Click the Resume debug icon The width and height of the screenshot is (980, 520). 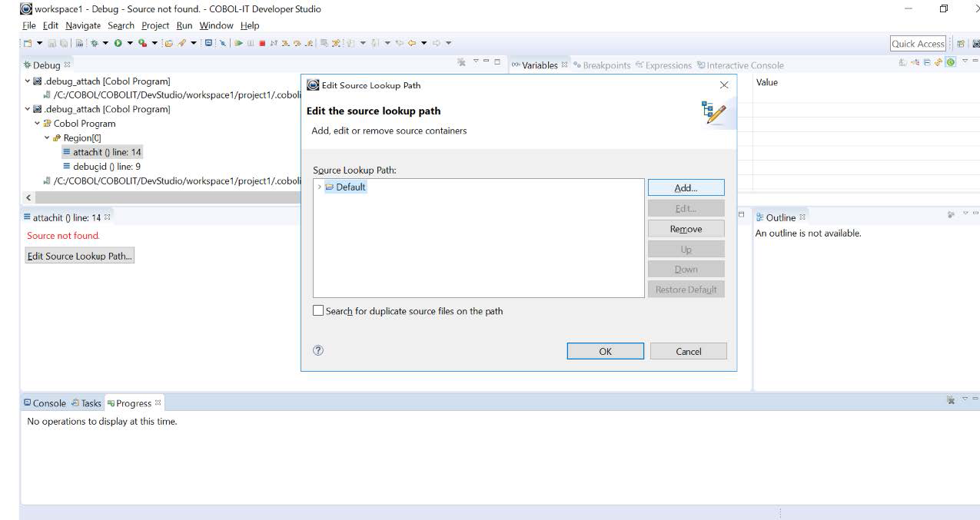pyautogui.click(x=238, y=43)
